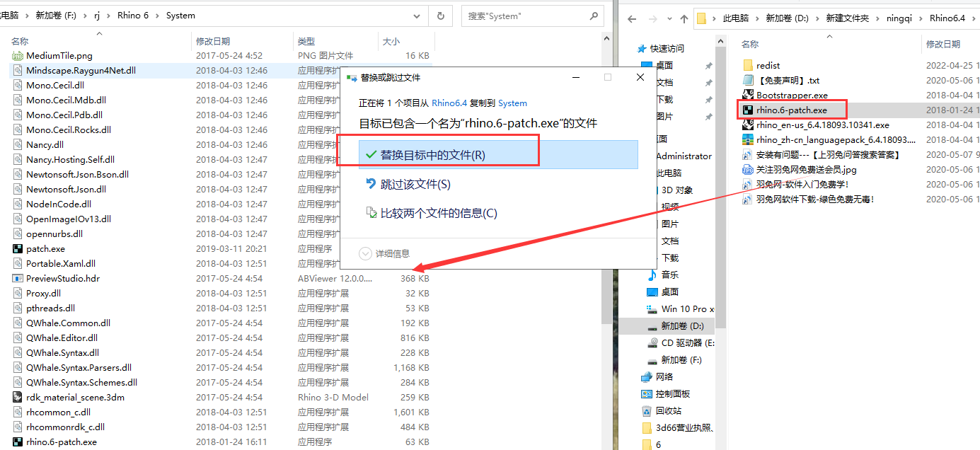The image size is (980, 450).
Task: Select the Bootstrapper.exe file icon
Action: (x=748, y=95)
